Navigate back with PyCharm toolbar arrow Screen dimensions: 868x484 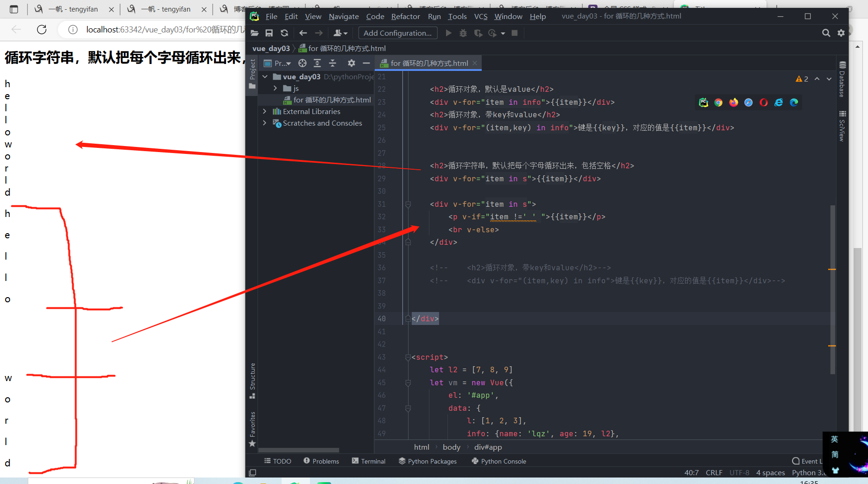[303, 33]
